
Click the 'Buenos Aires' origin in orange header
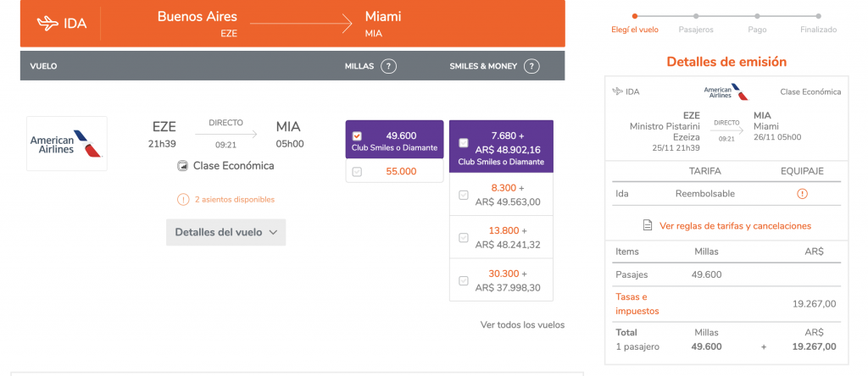pyautogui.click(x=197, y=17)
